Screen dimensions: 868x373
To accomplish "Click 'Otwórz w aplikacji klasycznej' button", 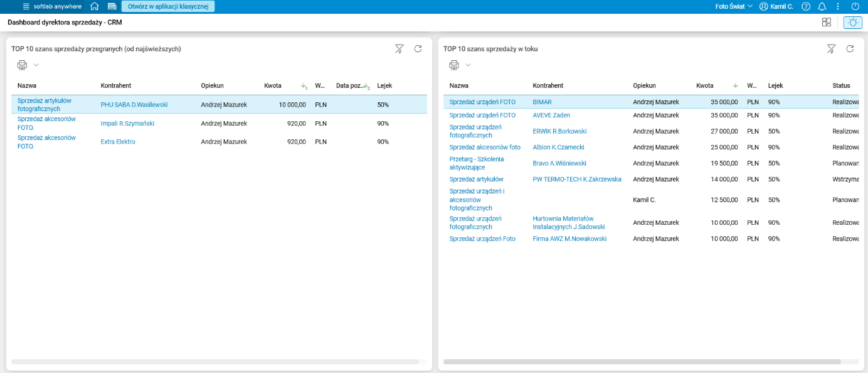I will [168, 6].
